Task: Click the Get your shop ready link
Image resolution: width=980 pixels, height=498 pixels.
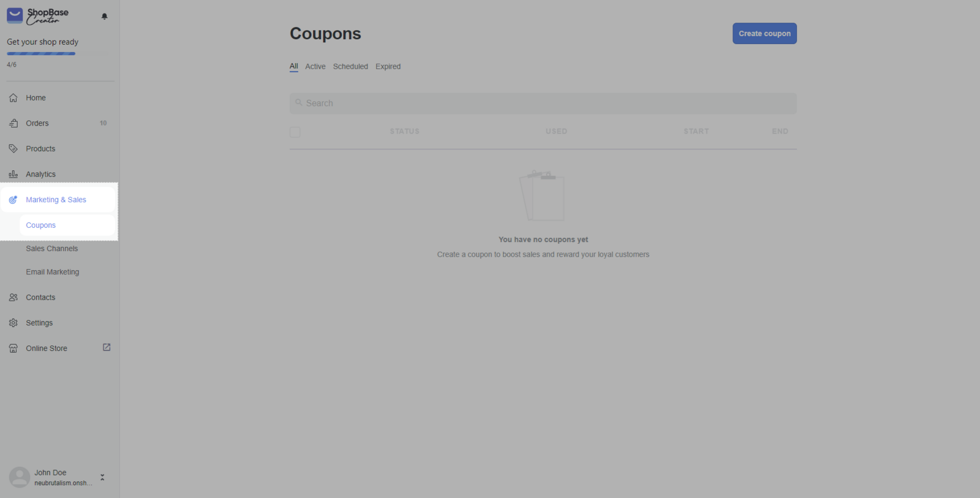Action: click(43, 42)
